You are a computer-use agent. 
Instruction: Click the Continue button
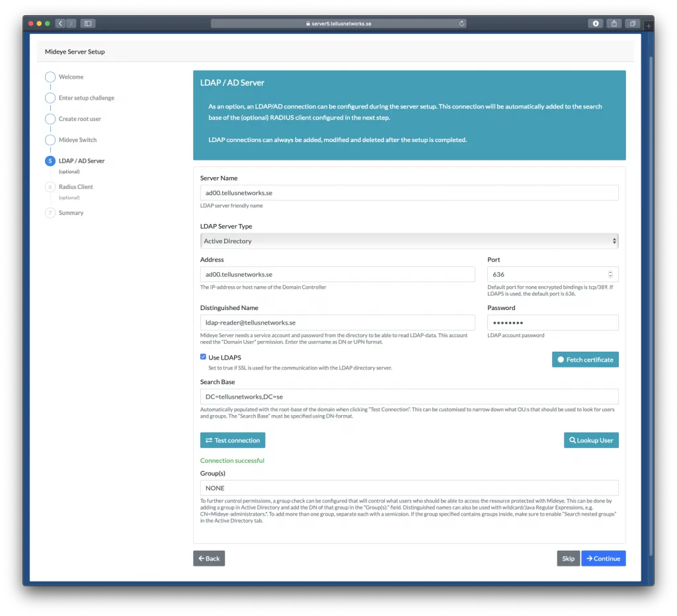603,558
